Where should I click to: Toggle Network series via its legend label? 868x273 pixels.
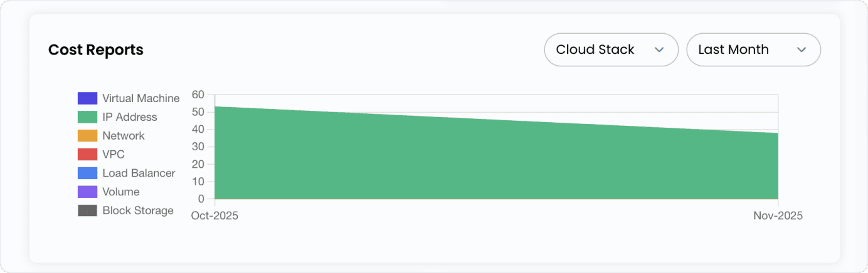tap(124, 136)
